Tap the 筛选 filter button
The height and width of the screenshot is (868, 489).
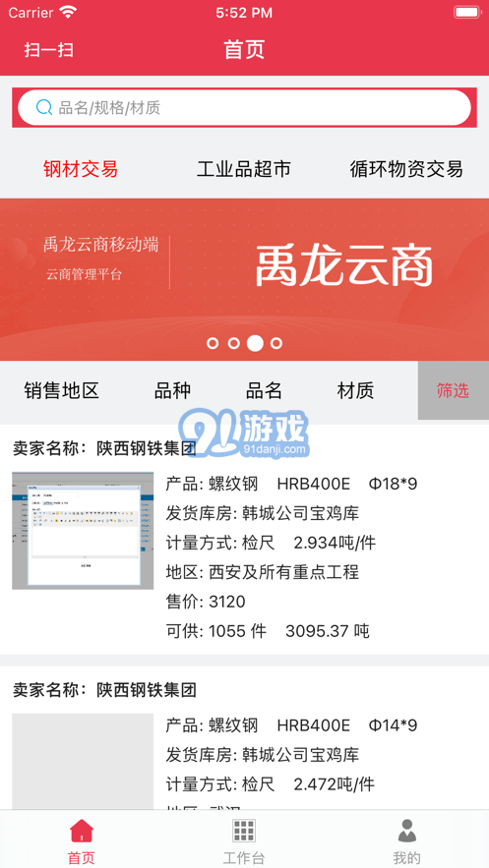click(453, 391)
